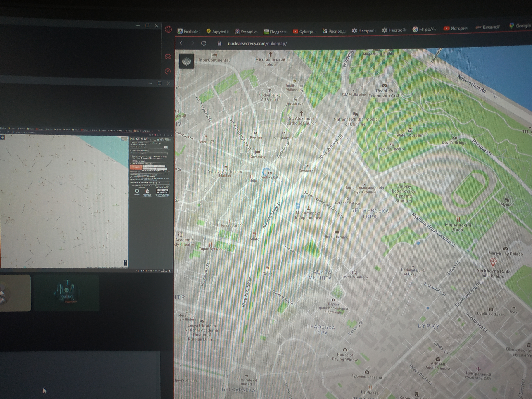The width and height of the screenshot is (532, 399).
Task: Go back with the browser back arrow
Action: point(182,43)
